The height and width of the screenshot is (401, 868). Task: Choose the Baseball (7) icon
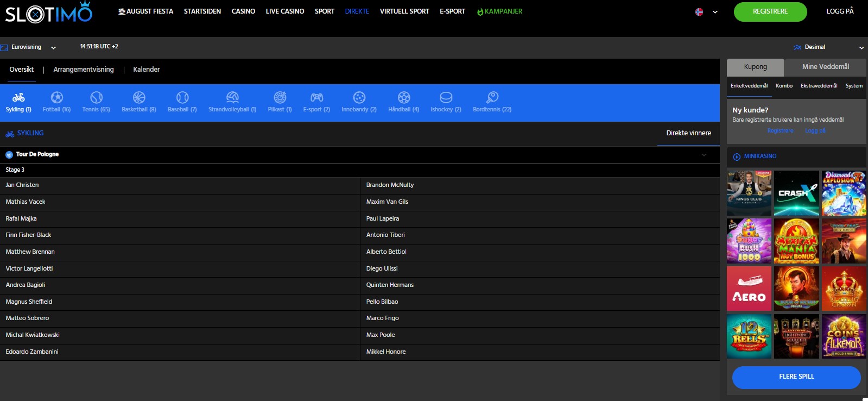pos(182,102)
